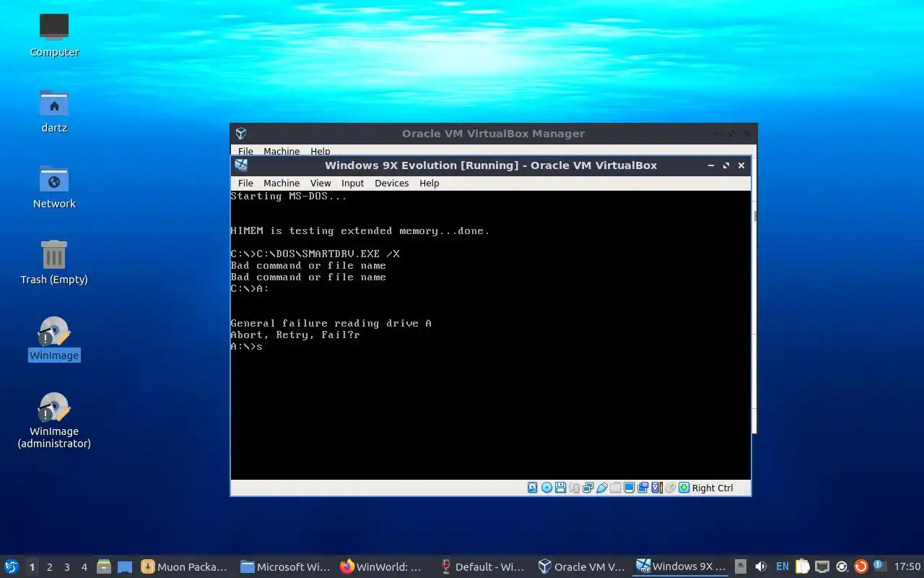Launch the file manager from panel quick launch
This screenshot has width=924, height=578.
click(103, 567)
